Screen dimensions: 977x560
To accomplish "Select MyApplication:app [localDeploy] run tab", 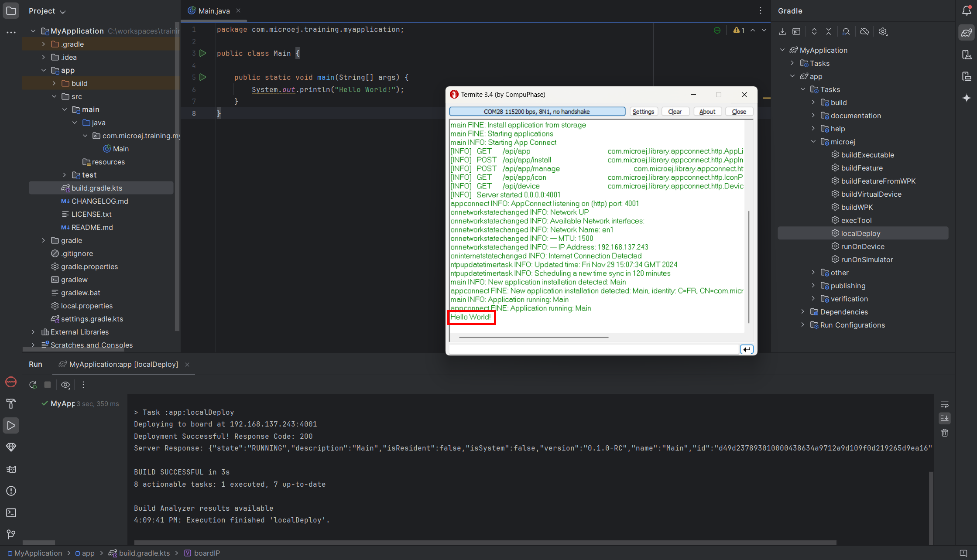I will (x=123, y=364).
